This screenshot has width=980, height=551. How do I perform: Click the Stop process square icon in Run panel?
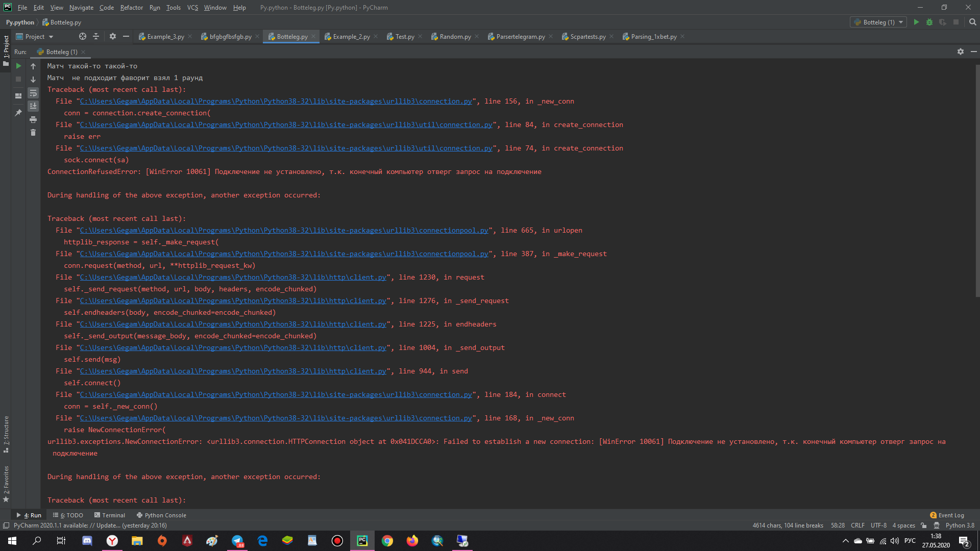(18, 80)
